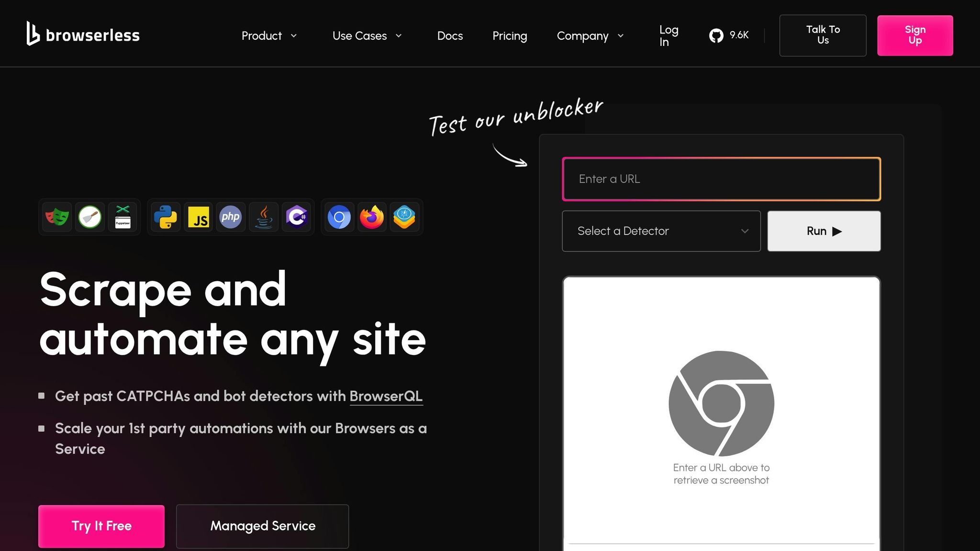This screenshot has width=980, height=551.
Task: Click the Playwright masks icon
Action: (57, 217)
